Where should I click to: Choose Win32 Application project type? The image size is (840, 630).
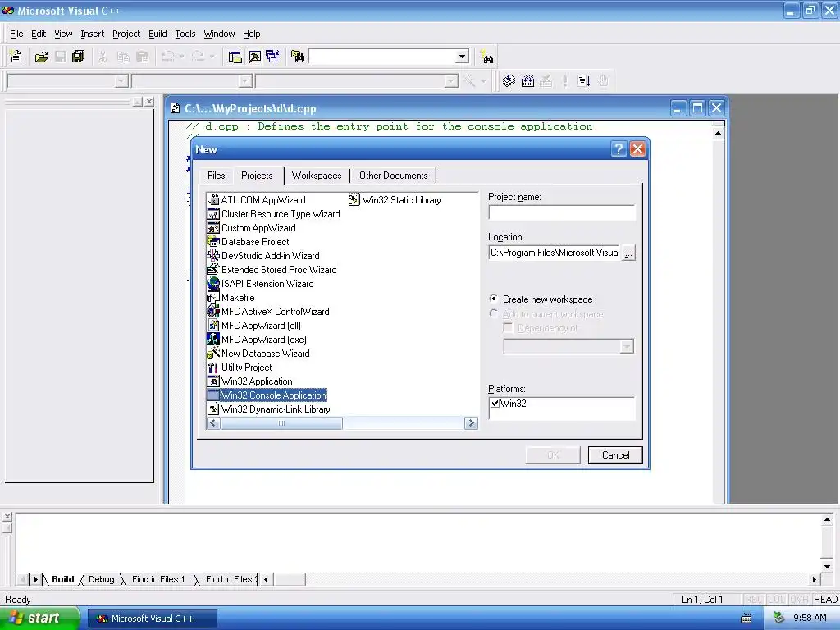point(249,381)
